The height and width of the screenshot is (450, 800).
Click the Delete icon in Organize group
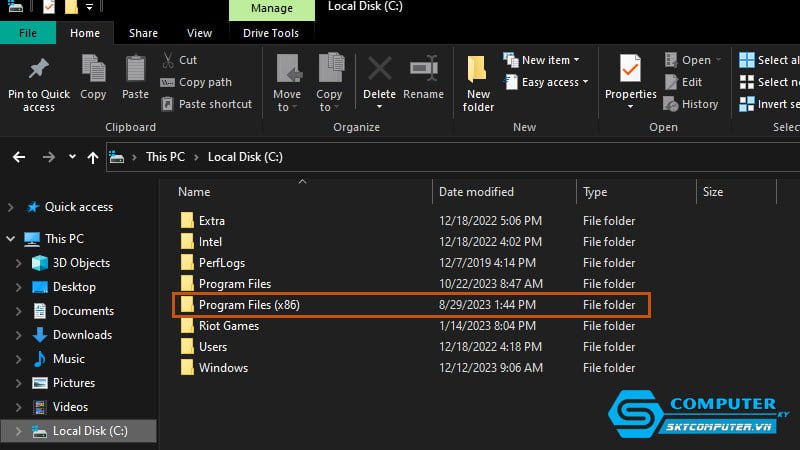[x=379, y=70]
